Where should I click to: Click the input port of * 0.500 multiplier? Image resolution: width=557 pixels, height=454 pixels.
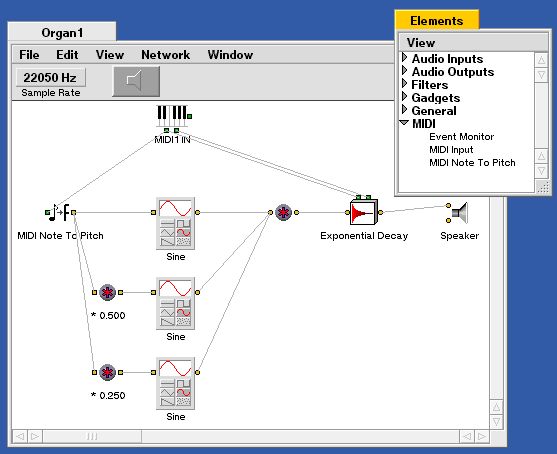tap(94, 292)
